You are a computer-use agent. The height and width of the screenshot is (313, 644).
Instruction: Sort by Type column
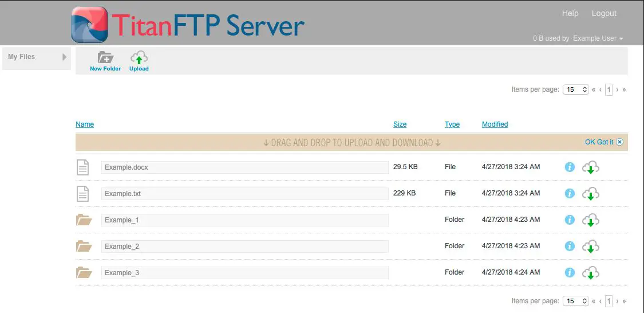point(452,124)
